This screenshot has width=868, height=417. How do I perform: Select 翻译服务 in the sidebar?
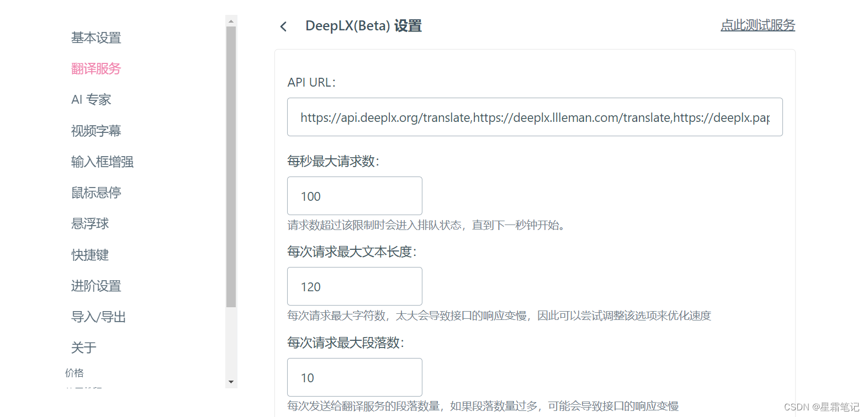click(x=96, y=68)
